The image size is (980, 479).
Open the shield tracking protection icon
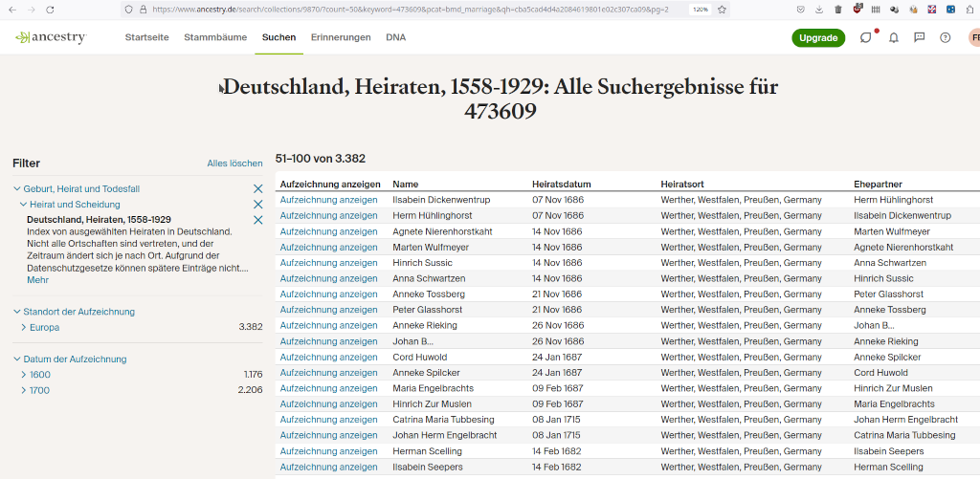(x=129, y=10)
